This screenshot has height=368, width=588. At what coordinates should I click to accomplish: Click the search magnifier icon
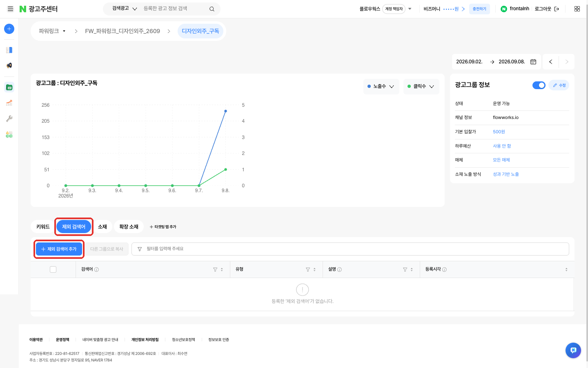coord(212,9)
